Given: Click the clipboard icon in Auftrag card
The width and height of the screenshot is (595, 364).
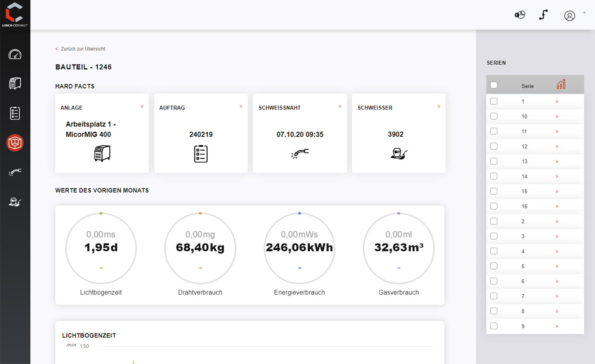Looking at the screenshot, I should point(201,154).
